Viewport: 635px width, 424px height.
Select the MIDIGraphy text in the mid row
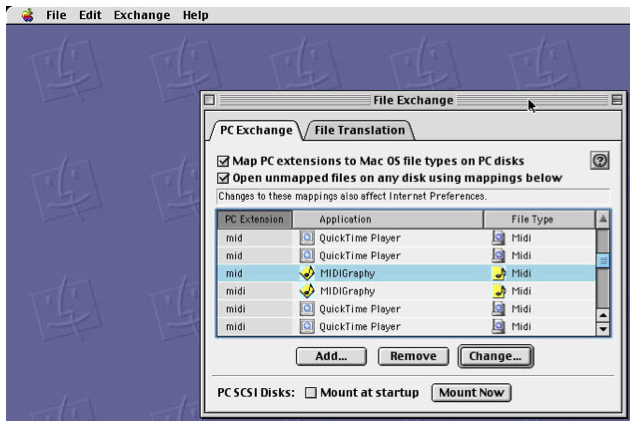347,273
